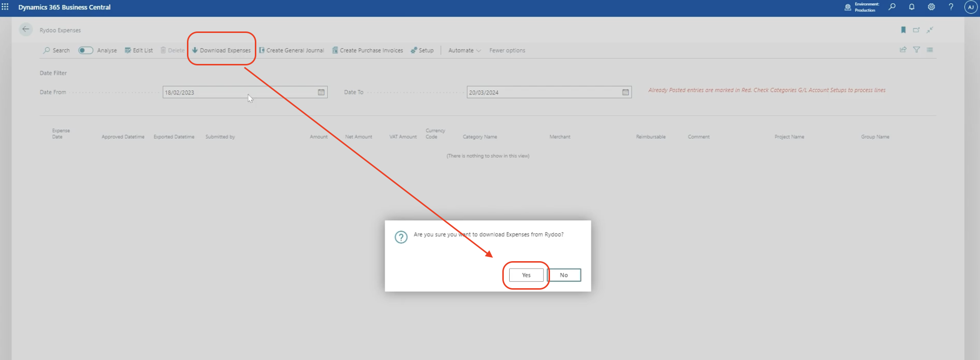The width and height of the screenshot is (980, 360).
Task: Click Create General Journal
Action: (x=292, y=50)
